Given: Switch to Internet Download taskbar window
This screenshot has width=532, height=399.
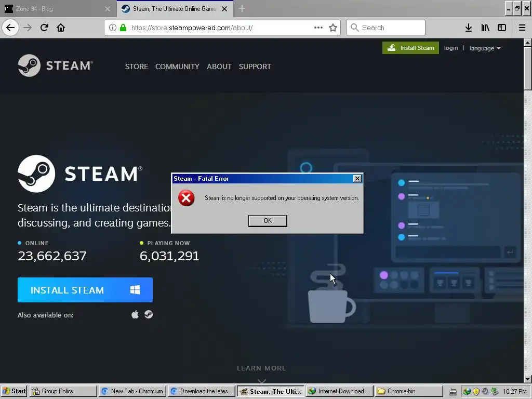Looking at the screenshot, I should [x=339, y=391].
